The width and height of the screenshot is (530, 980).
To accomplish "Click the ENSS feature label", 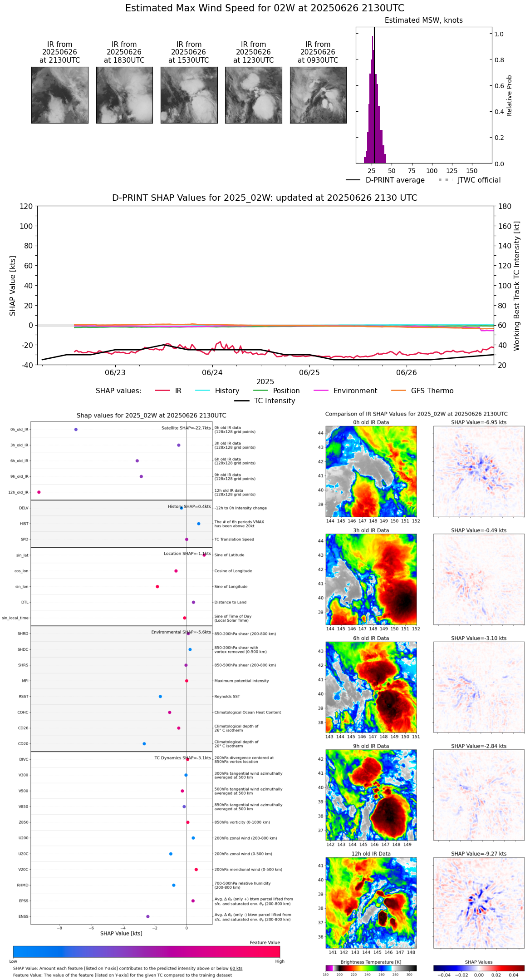I will tap(24, 916).
